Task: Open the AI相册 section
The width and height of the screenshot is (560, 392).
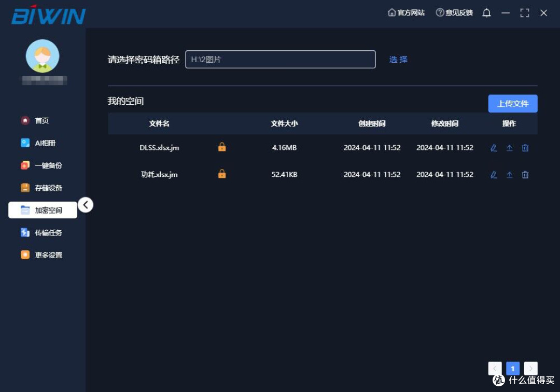Action: pyautogui.click(x=38, y=143)
